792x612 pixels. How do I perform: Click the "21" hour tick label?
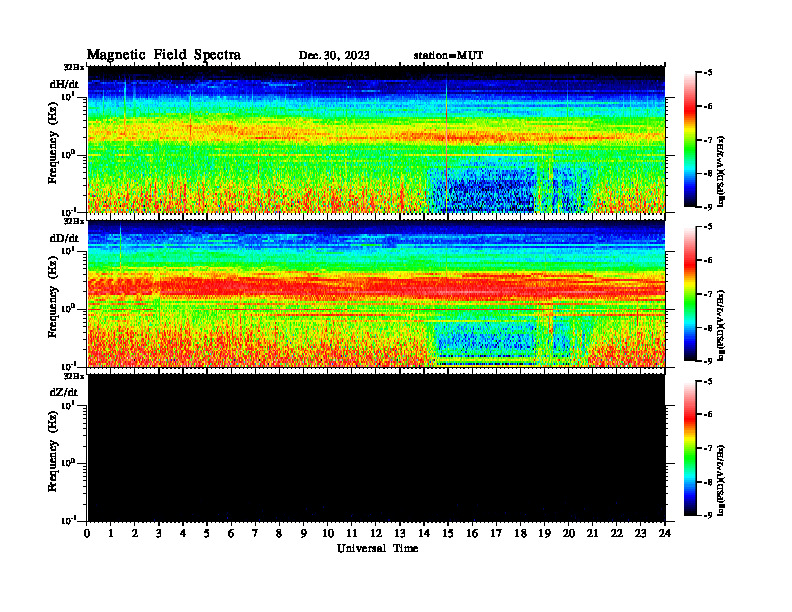[x=592, y=533]
